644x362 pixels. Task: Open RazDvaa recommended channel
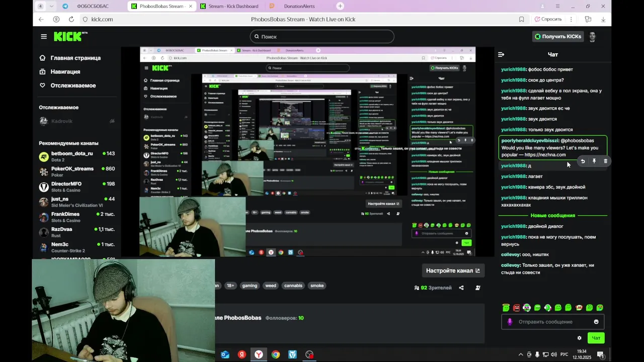[77, 232]
